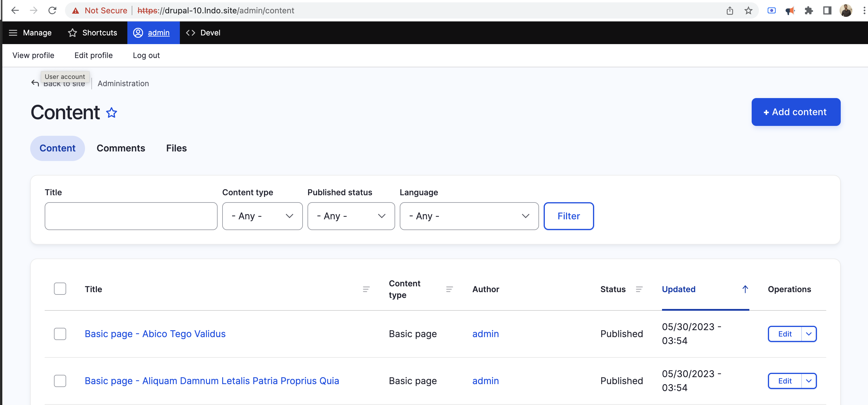Switch to the Files tab
The image size is (868, 405).
pos(176,148)
